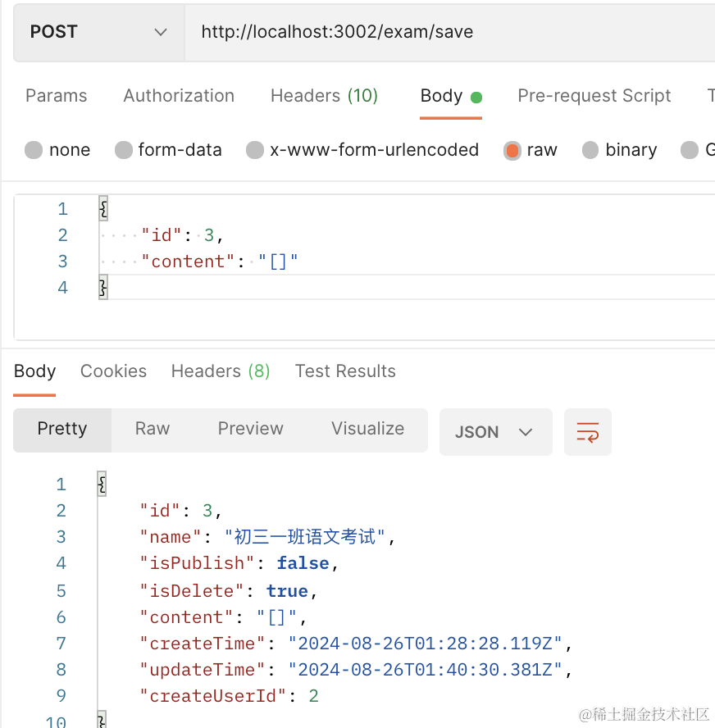Open the Test Results tab
The image size is (715, 728).
[x=345, y=371]
